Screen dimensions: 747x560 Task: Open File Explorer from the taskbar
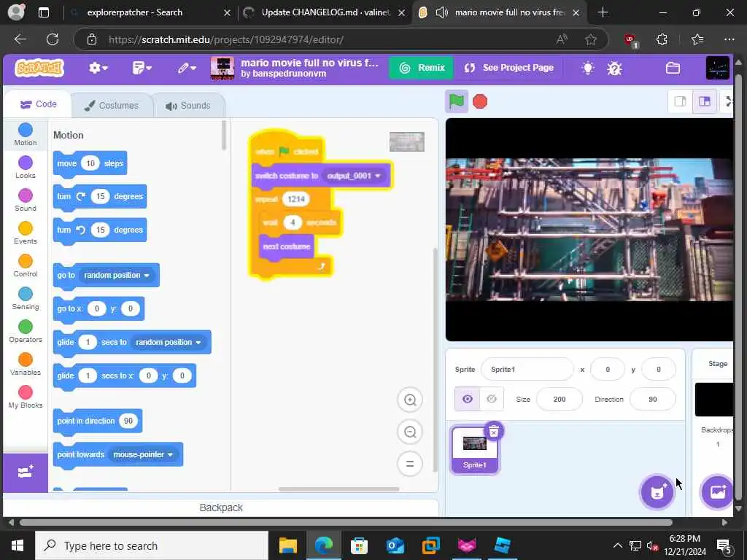coord(287,545)
